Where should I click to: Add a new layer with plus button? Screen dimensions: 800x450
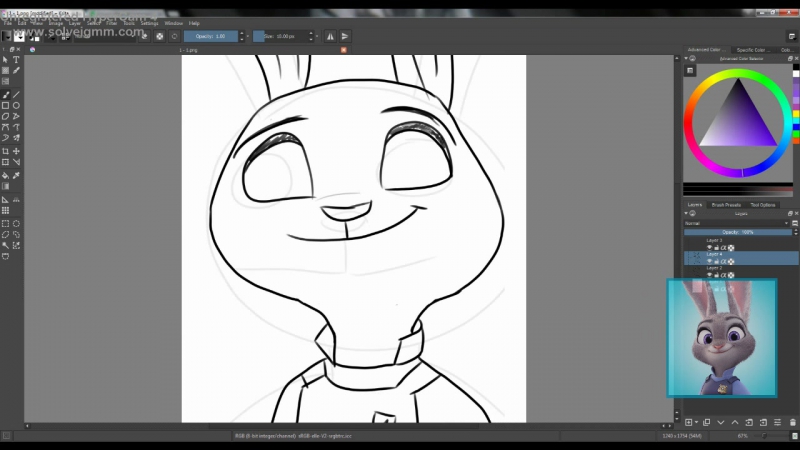tap(688, 422)
